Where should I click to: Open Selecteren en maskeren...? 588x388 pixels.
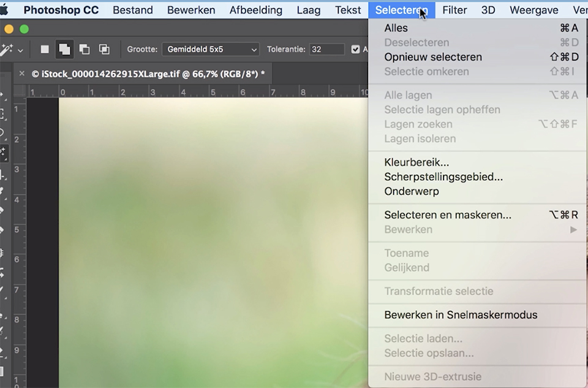coord(477,215)
